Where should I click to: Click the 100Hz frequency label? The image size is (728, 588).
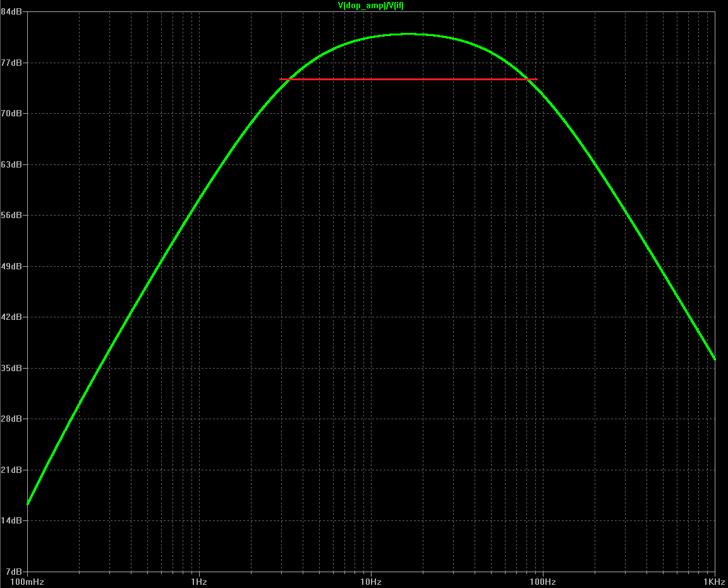tap(543, 582)
